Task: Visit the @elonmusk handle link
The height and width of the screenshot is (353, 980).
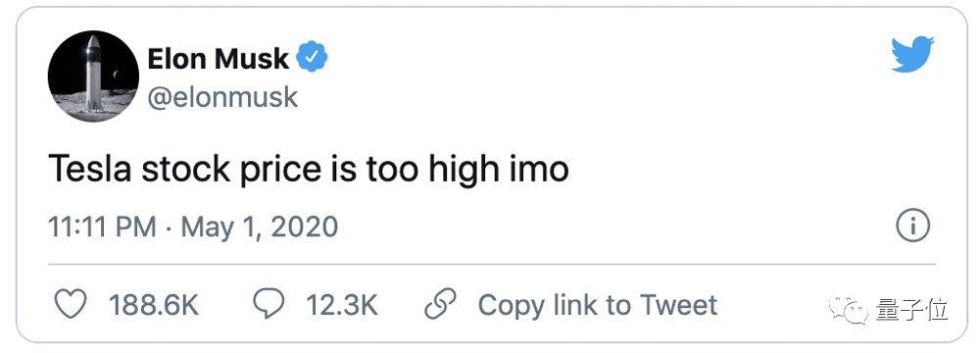Action: 222,97
